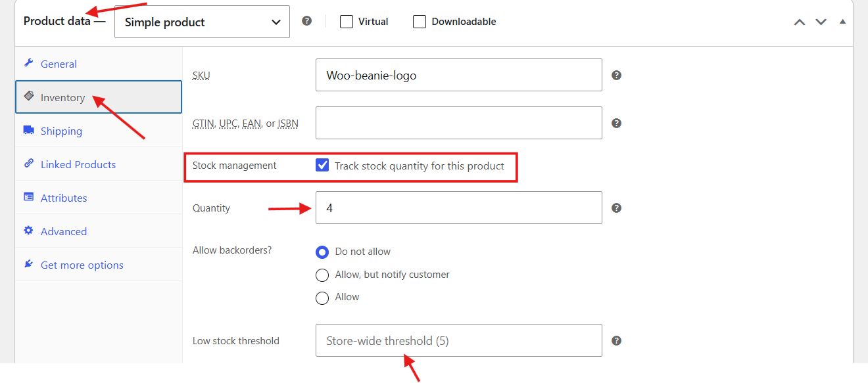
Task: Enable the Virtual checkbox
Action: 347,22
